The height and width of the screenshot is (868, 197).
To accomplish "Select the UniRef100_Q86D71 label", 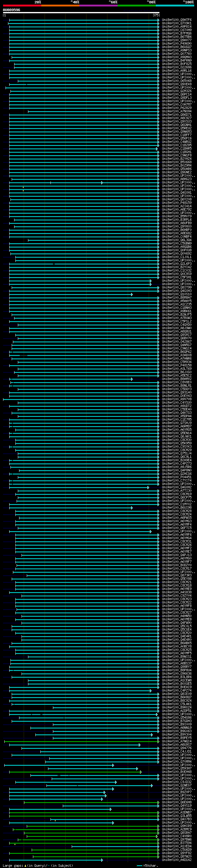I will tap(177, 115).
